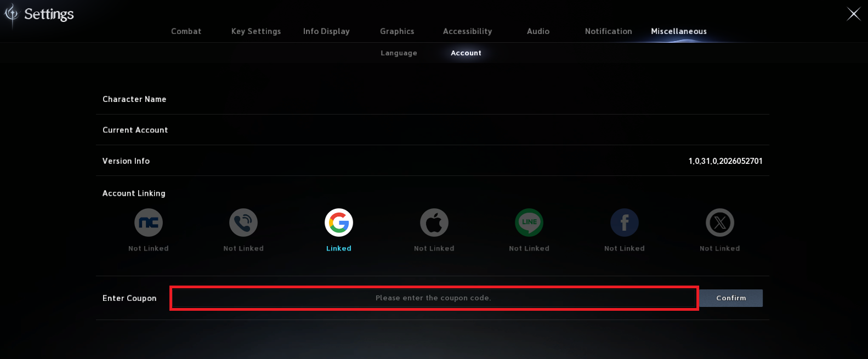Image resolution: width=868 pixels, height=359 pixels.
Task: Switch to the Key Settings tab
Action: [256, 31]
